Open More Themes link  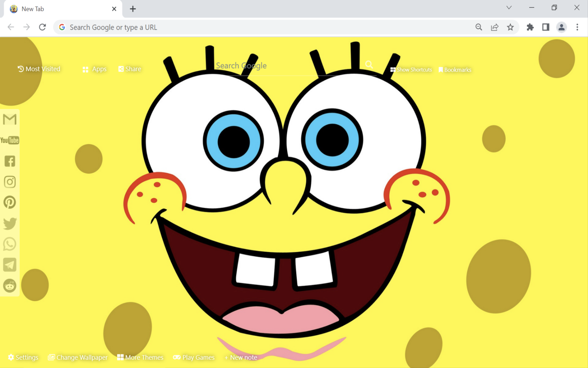click(140, 357)
